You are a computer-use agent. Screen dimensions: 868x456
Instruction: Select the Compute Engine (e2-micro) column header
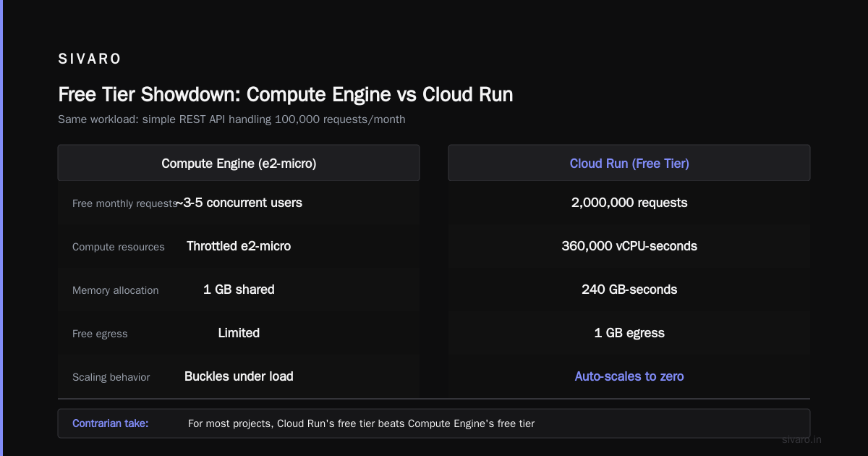(239, 164)
